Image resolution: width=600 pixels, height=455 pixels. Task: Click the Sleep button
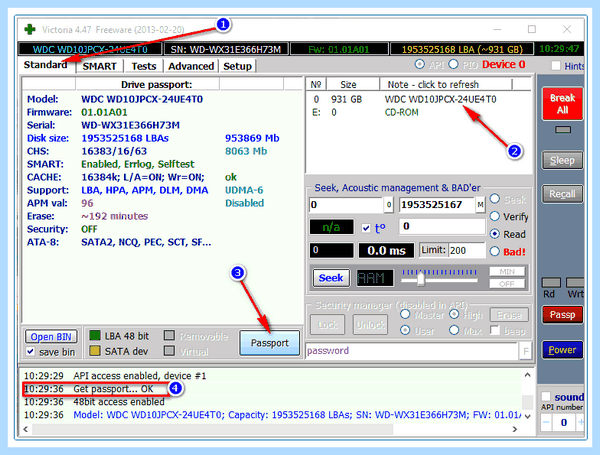coord(562,160)
